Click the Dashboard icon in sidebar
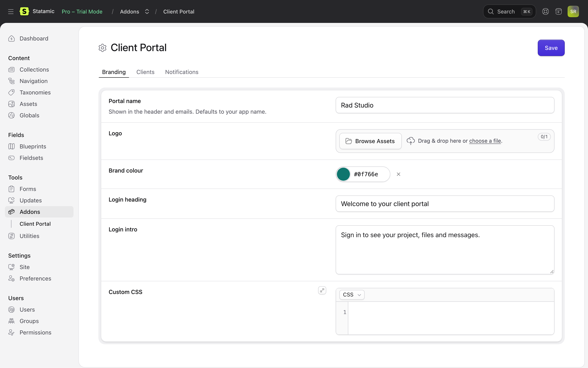Screen dimensions: 588x368 click(11, 39)
